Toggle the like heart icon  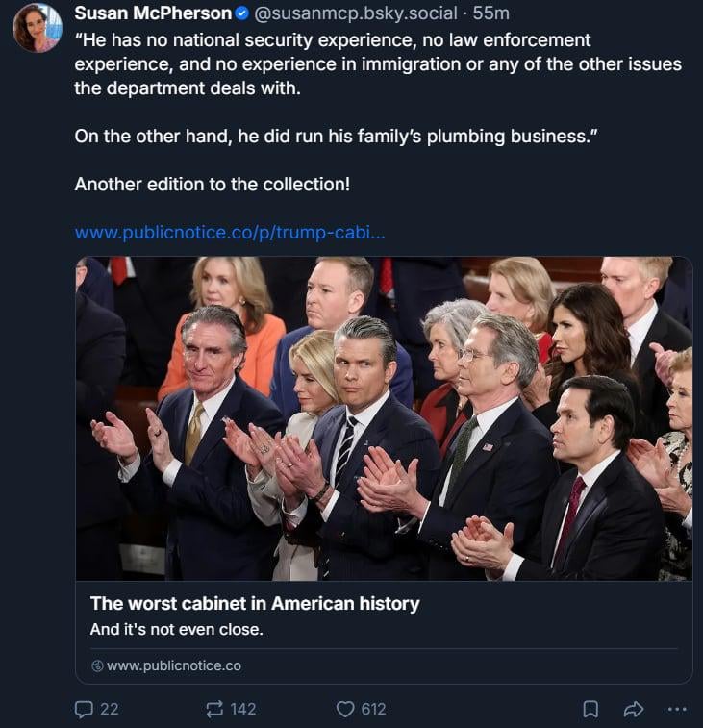point(345,709)
